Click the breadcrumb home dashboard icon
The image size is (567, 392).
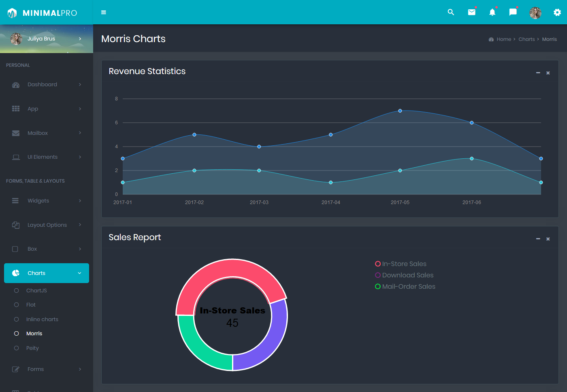[x=491, y=39]
